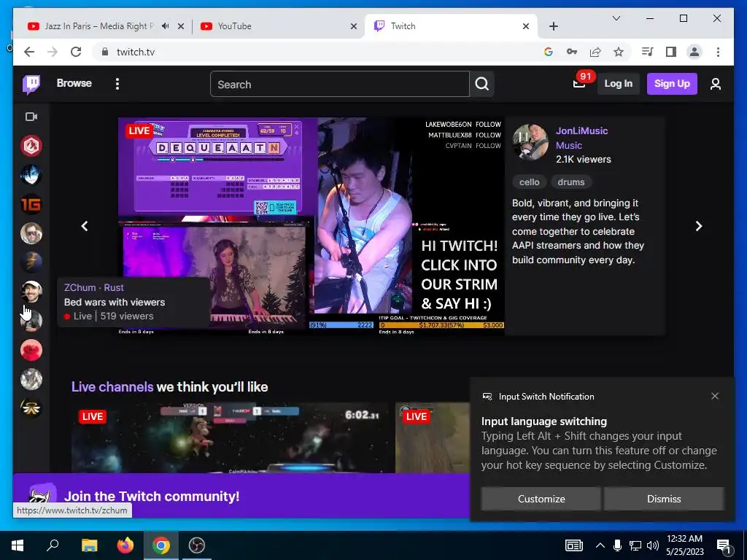Dismiss the input language switching notification
747x560 pixels.
pos(664,499)
